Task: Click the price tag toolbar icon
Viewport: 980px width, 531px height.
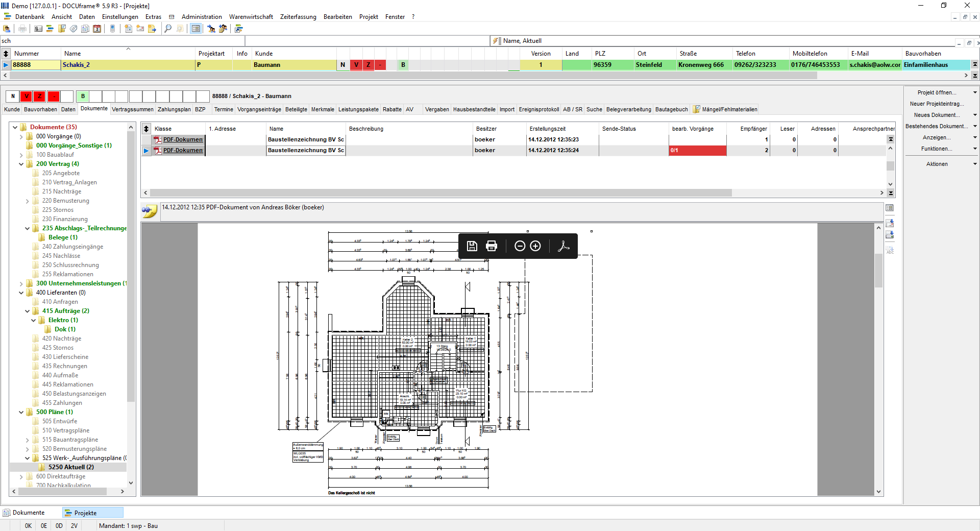Action: [73, 29]
